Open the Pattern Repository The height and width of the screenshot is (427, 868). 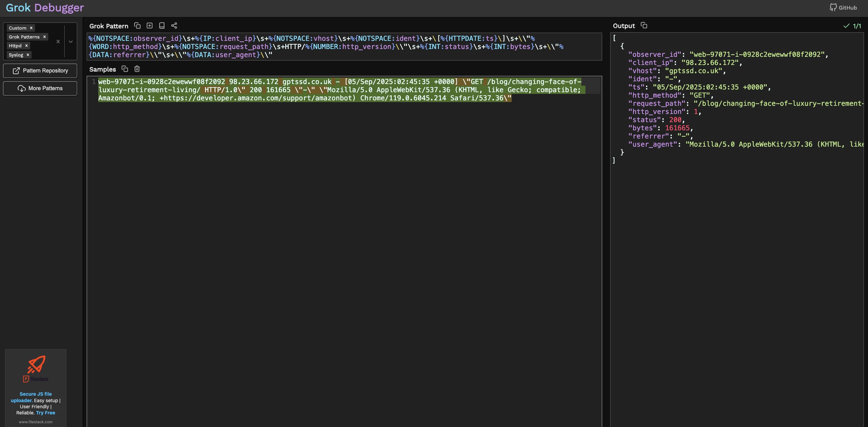pos(40,71)
